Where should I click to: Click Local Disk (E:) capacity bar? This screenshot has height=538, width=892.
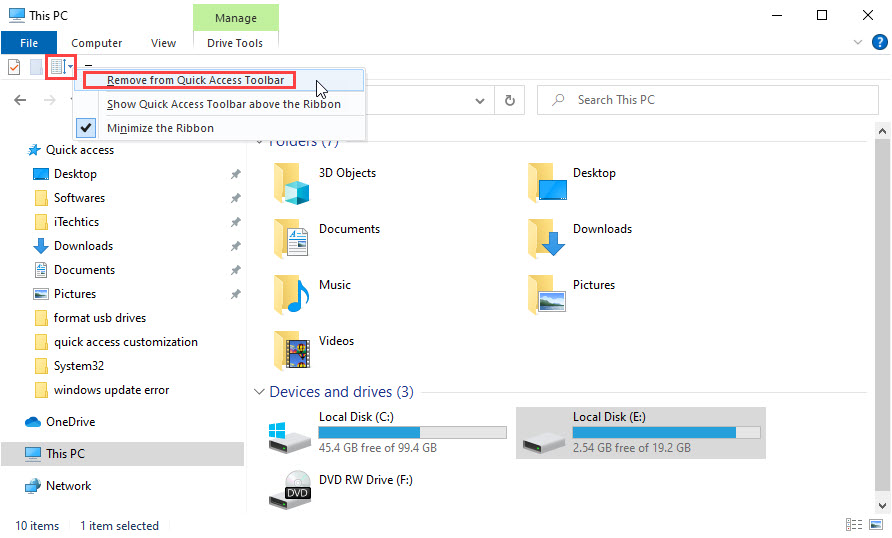click(x=666, y=433)
